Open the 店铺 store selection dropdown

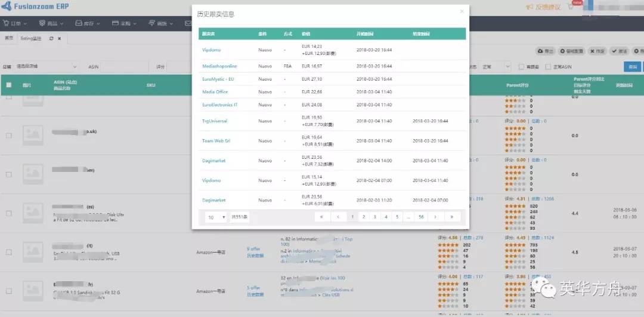(x=46, y=67)
